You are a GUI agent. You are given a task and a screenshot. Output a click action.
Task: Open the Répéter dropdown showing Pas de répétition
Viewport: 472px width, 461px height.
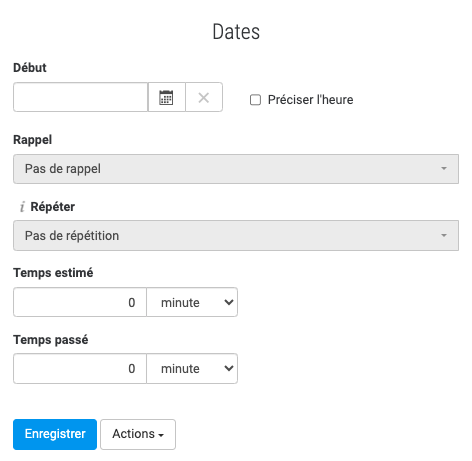click(x=236, y=235)
